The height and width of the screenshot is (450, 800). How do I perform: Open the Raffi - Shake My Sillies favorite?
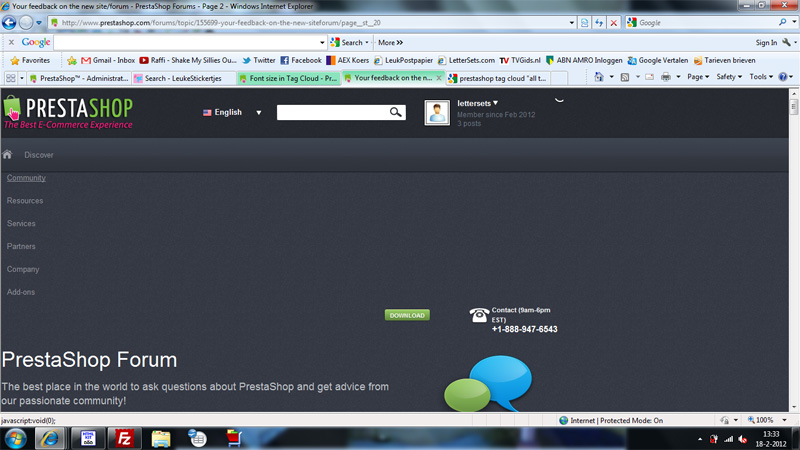click(x=188, y=60)
